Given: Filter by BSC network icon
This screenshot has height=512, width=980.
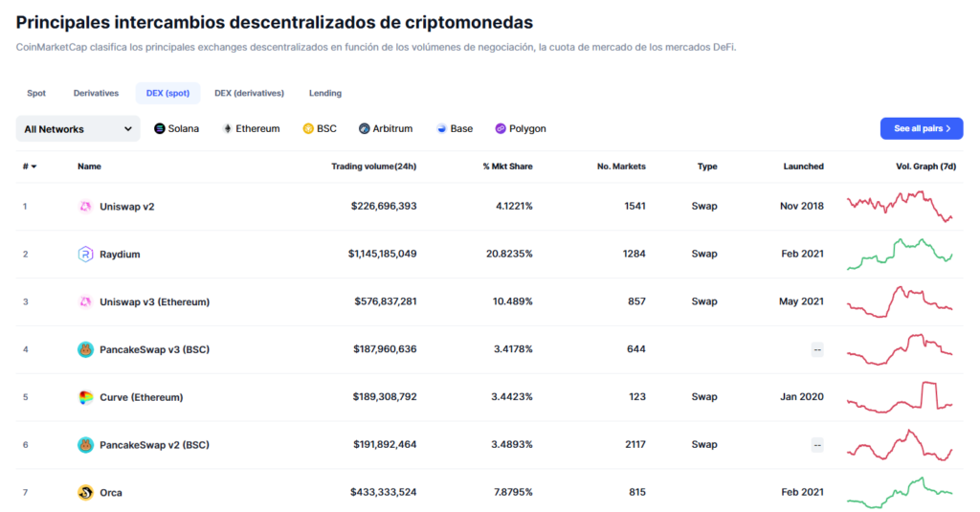Looking at the screenshot, I should 308,129.
